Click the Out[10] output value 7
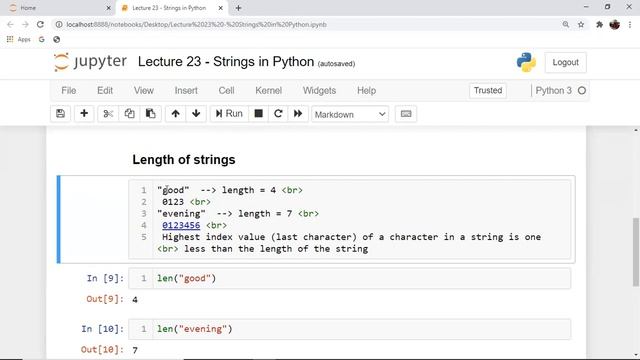The image size is (640, 360). click(135, 350)
